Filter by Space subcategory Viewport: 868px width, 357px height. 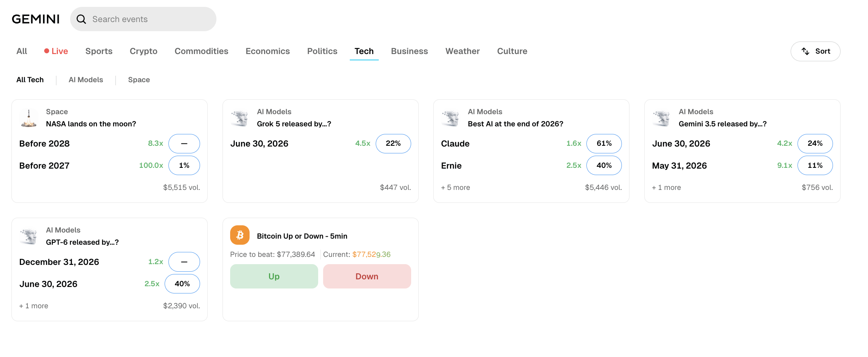pos(139,80)
